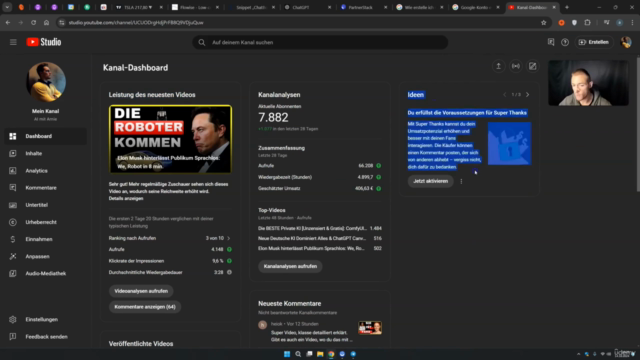640x360 pixels.
Task: Click the green indicator beside 4.899,7 Wiedergabezeit
Action: pos(378,177)
